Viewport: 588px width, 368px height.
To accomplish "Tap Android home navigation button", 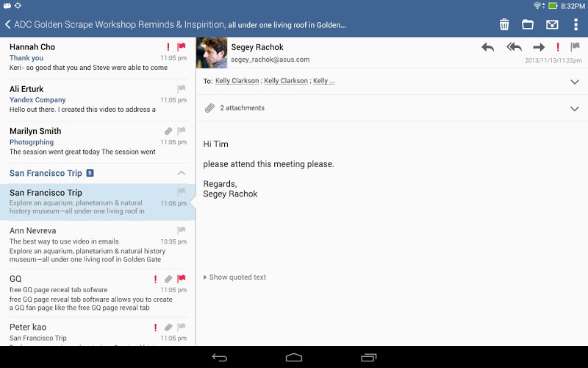I will (293, 357).
